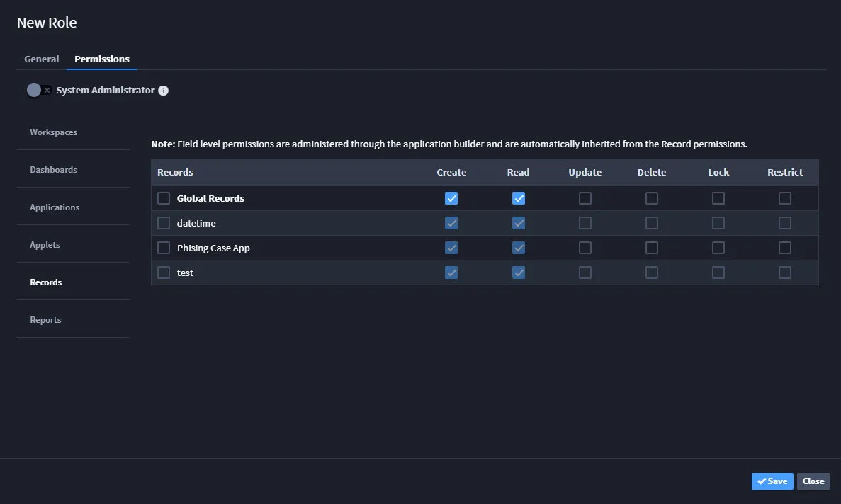Save the new role
The image size is (841, 504).
(772, 481)
